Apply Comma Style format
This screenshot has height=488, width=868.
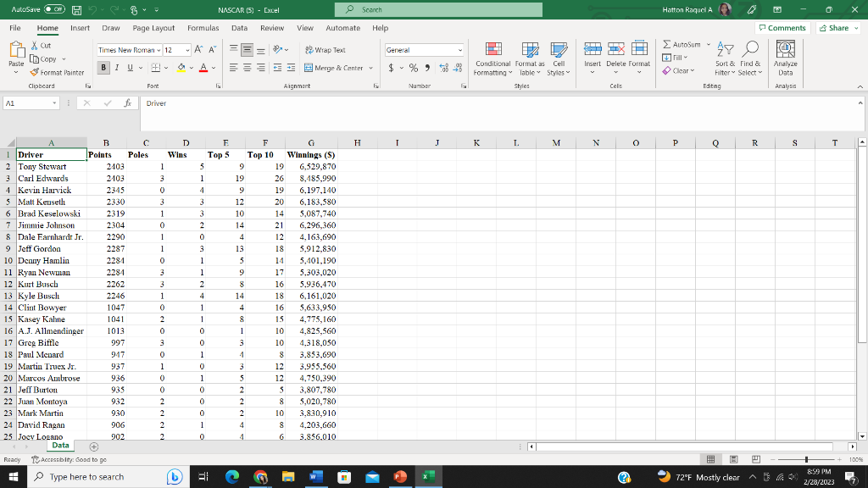pyautogui.click(x=427, y=68)
